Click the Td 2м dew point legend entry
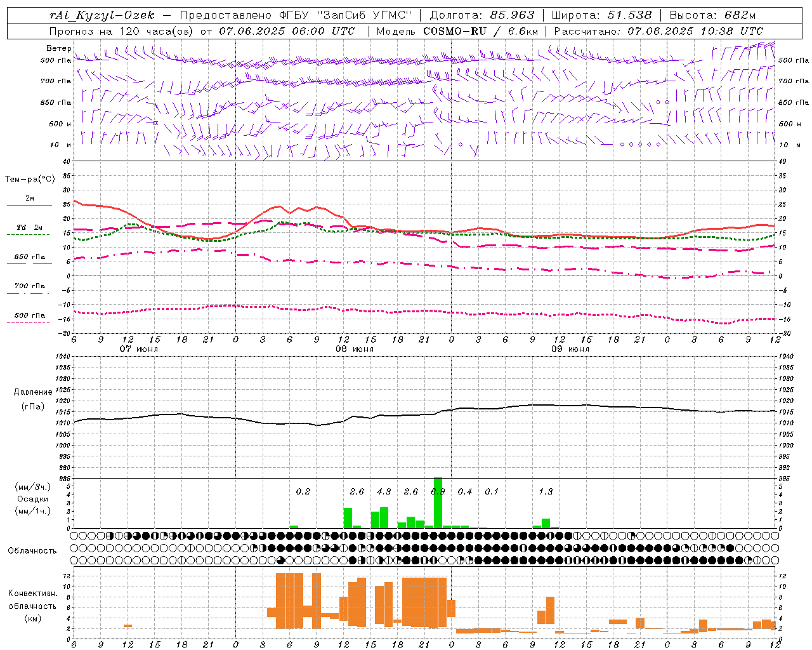The image size is (812, 650). pyautogui.click(x=29, y=227)
